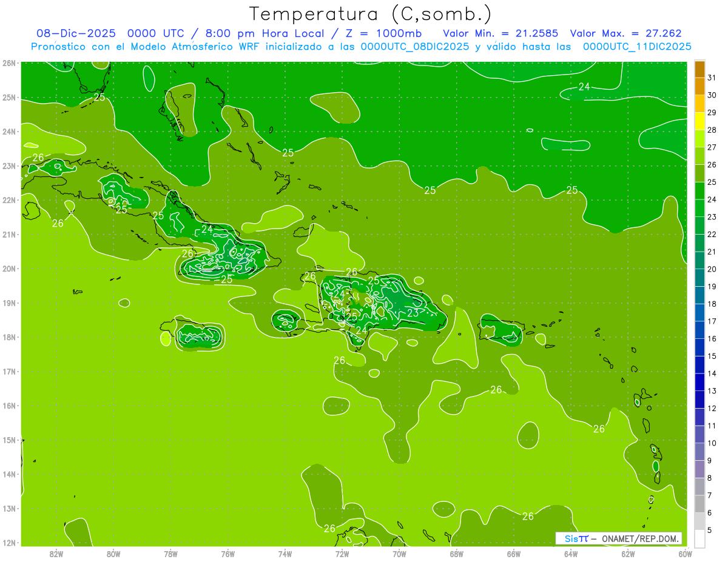Click the 13N latitude axis label

coord(8,509)
